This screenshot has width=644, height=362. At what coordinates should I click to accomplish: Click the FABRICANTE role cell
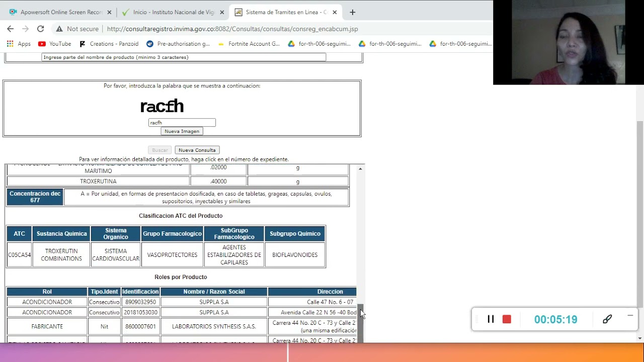[x=47, y=326]
